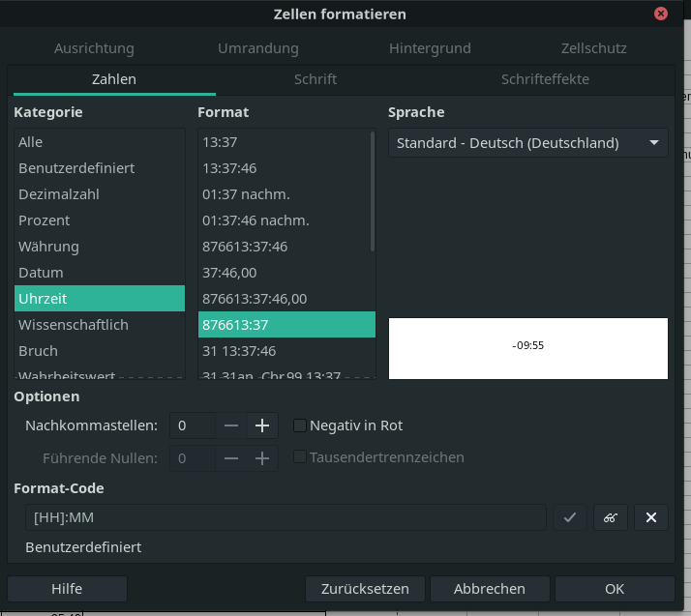Click the Format list scrollbar

373,191
